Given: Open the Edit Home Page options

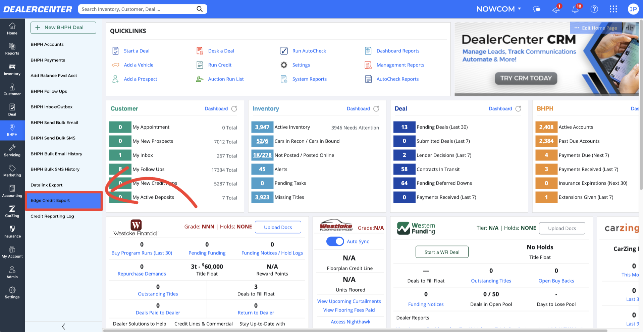Looking at the screenshot, I should click(596, 28).
